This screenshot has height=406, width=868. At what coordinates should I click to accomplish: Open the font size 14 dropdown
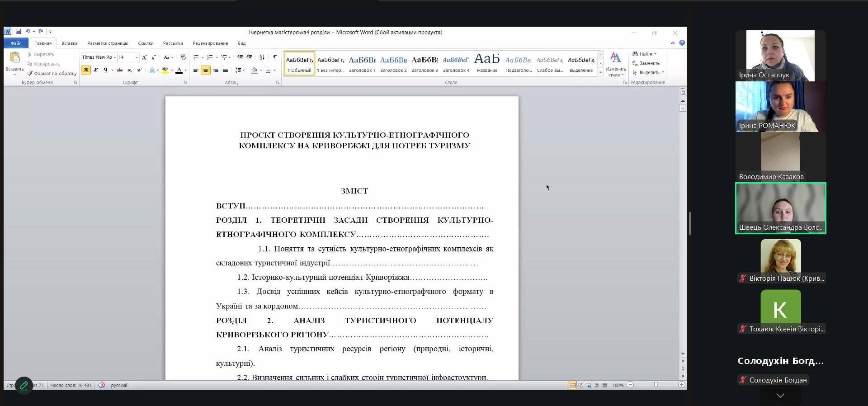tap(137, 57)
